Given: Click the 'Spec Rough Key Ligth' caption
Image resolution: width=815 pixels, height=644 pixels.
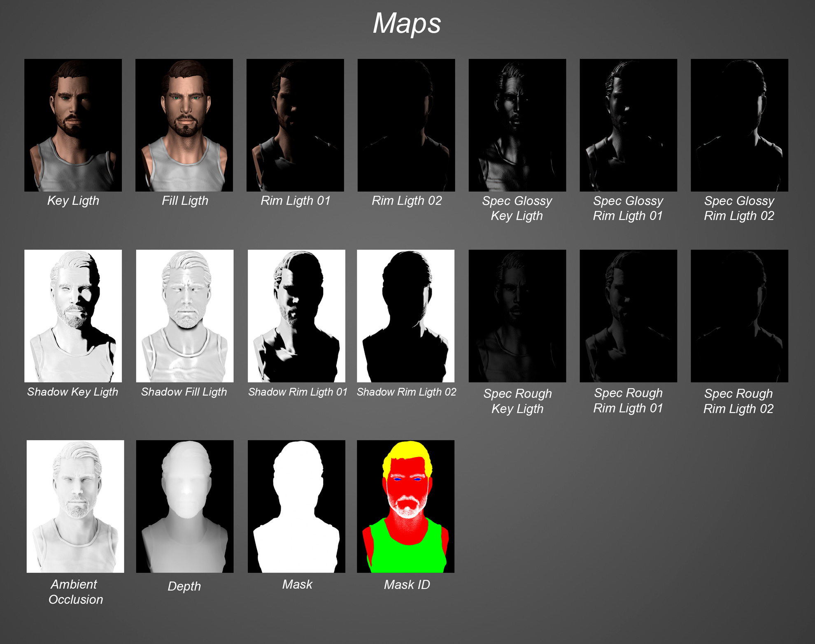Looking at the screenshot, I should pos(517,401).
